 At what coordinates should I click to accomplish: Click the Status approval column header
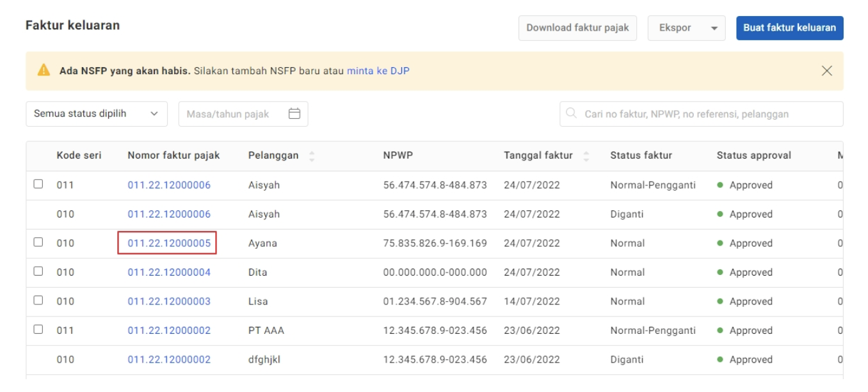[754, 155]
